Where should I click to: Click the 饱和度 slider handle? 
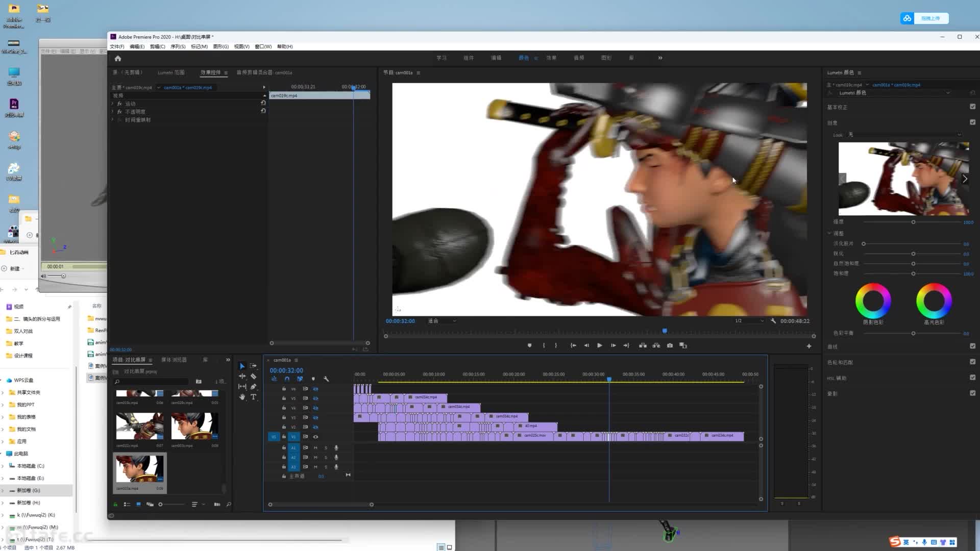913,273
